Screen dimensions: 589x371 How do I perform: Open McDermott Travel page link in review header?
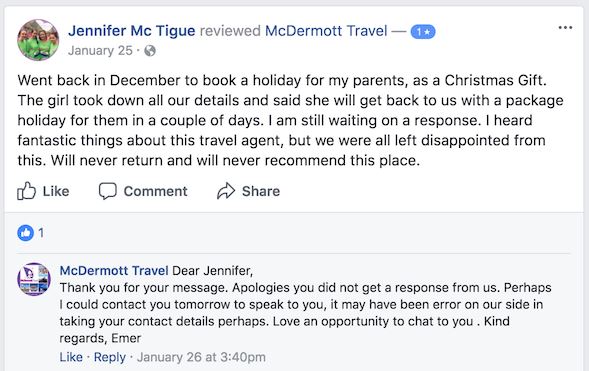pyautogui.click(x=326, y=31)
